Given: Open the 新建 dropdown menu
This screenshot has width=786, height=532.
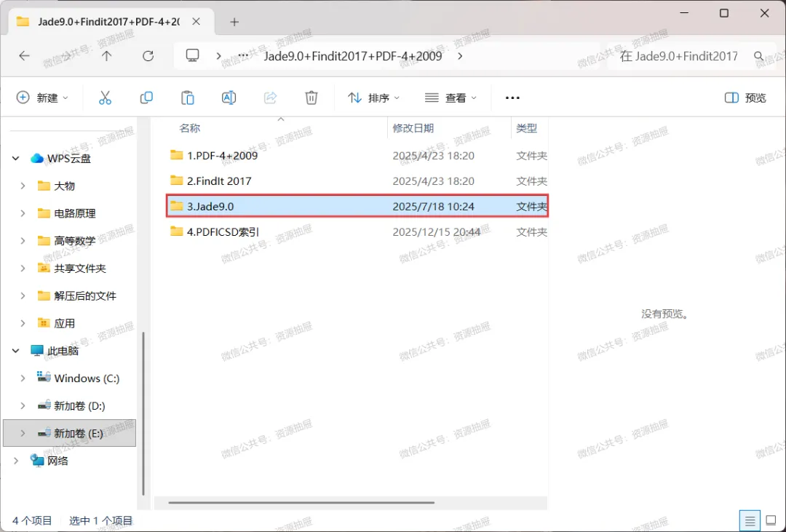Looking at the screenshot, I should click(43, 98).
